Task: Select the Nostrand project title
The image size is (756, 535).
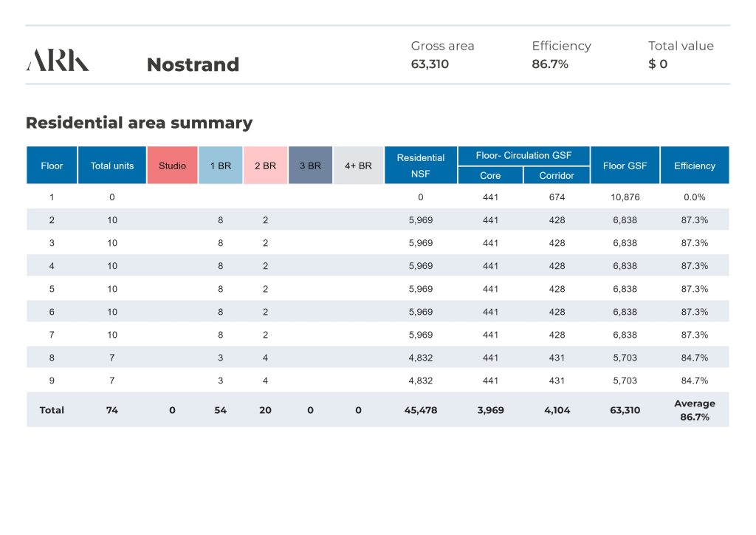Action: click(x=193, y=65)
